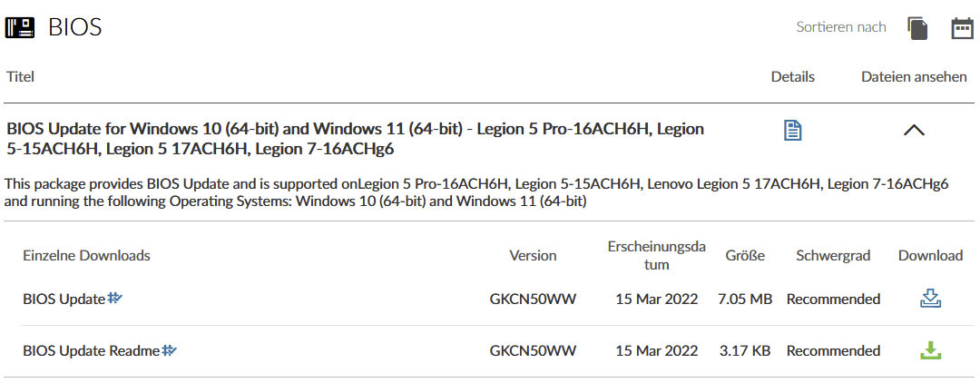Screen dimensions: 980x383
Task: Select the BIOS Update Readme file name
Action: point(91,350)
